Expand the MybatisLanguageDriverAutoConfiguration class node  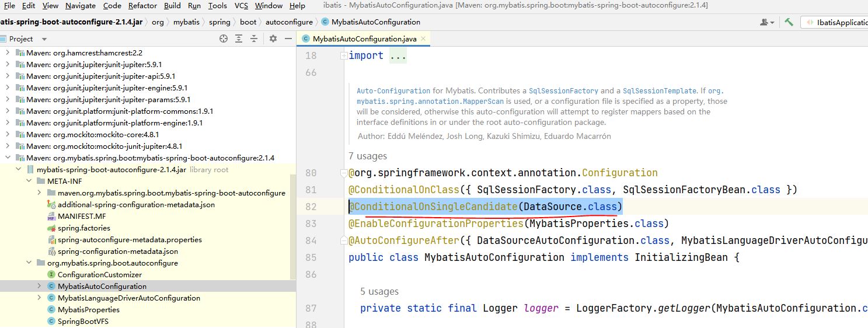point(39,298)
